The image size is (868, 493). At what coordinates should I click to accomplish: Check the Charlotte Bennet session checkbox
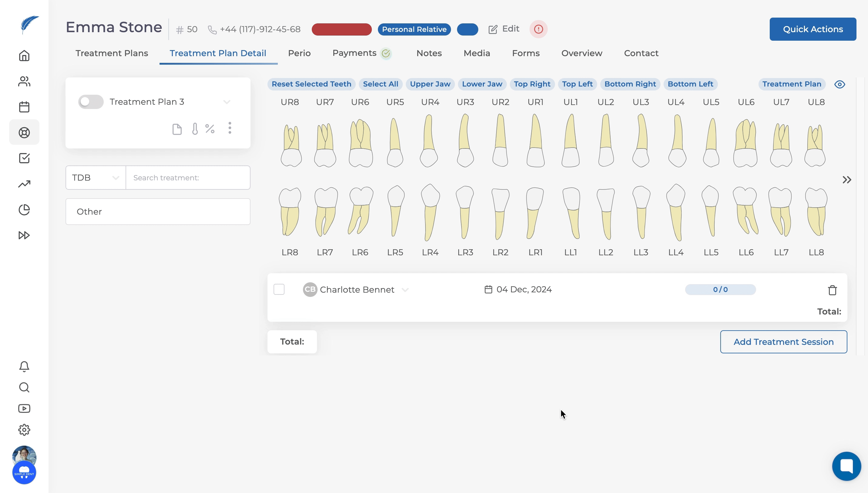point(279,290)
